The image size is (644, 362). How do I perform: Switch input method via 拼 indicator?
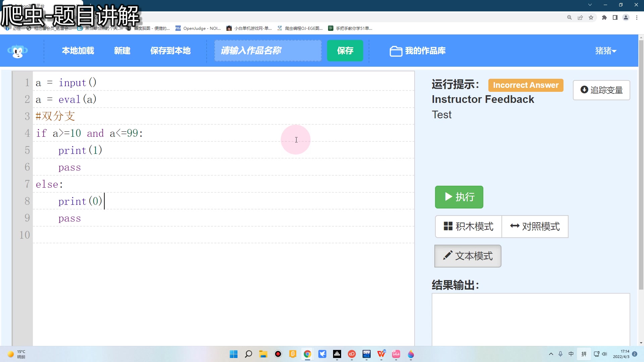pyautogui.click(x=584, y=354)
